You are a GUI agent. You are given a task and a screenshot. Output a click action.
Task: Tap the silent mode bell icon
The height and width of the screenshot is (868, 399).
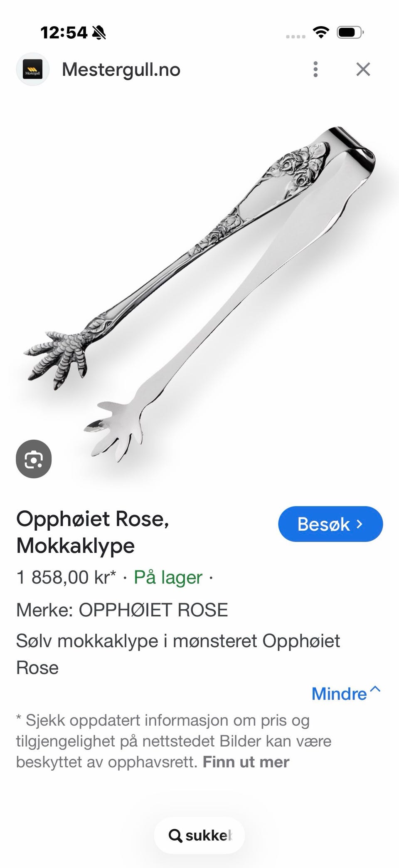pyautogui.click(x=99, y=32)
